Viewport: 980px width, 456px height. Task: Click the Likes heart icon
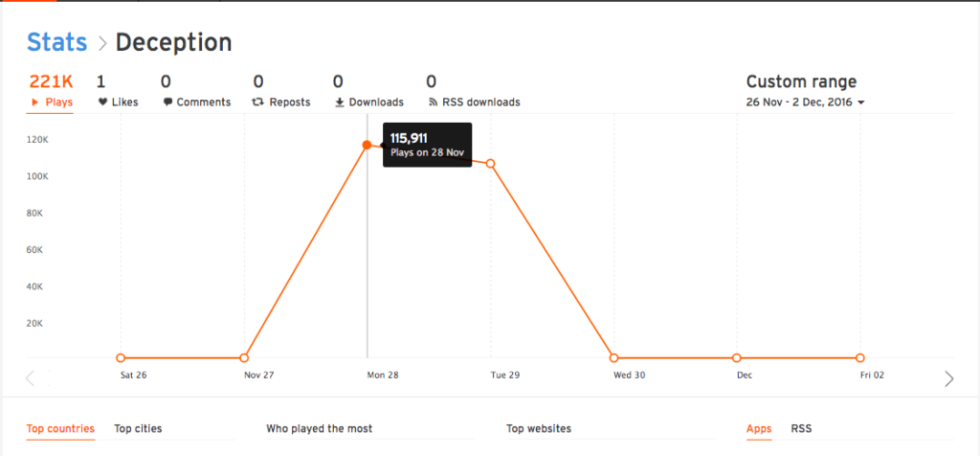click(x=103, y=102)
